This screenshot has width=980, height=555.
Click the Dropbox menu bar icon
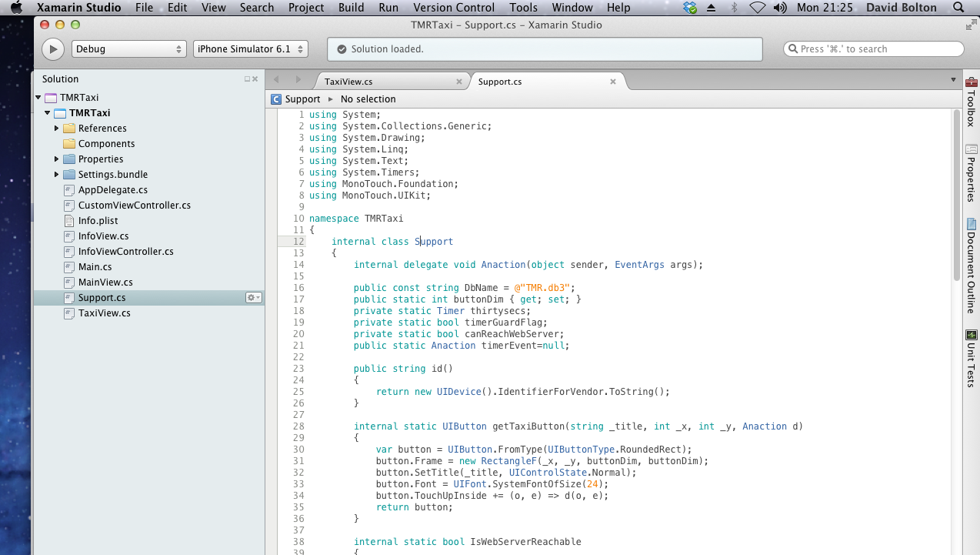point(690,8)
